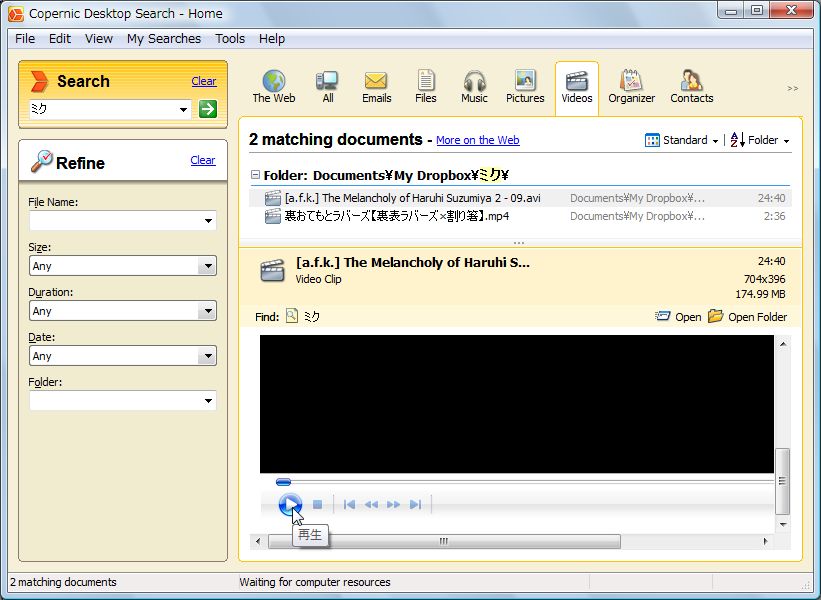Click the Play button in the video preview
Image resolution: width=821 pixels, height=600 pixels.
290,504
